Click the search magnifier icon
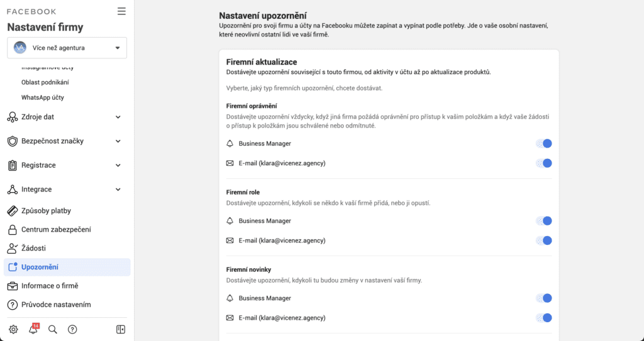 53,329
